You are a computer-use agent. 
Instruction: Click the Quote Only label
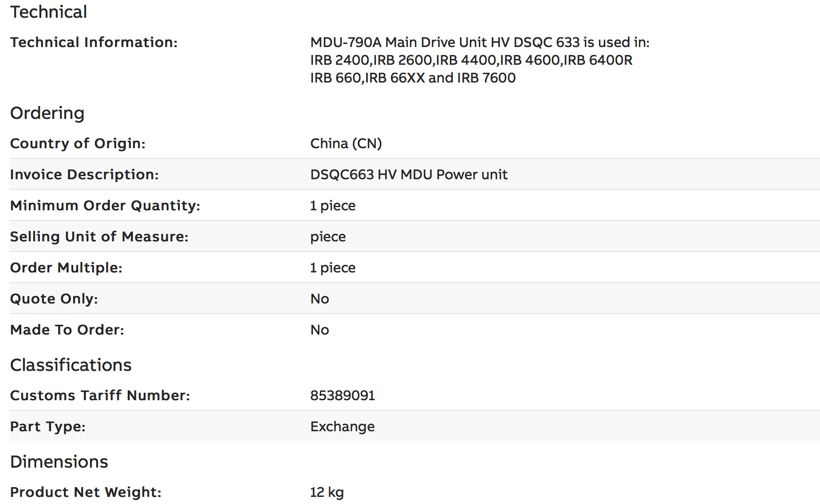[54, 299]
